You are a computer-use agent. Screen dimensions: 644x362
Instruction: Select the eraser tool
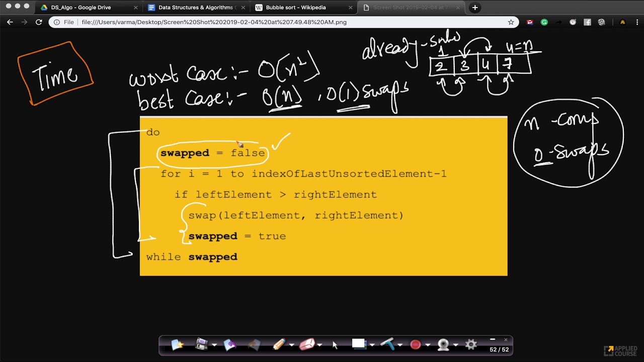307,344
